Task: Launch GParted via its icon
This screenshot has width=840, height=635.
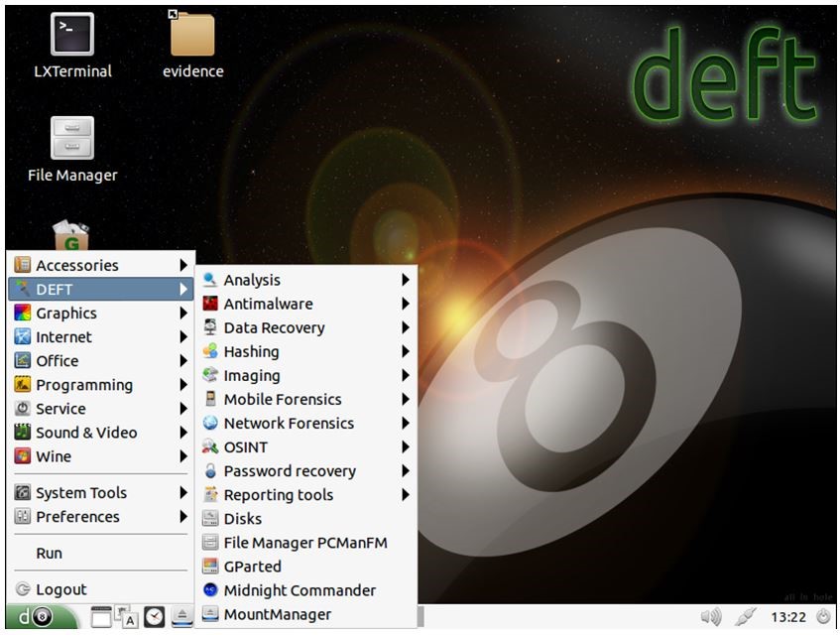Action: pos(210,567)
